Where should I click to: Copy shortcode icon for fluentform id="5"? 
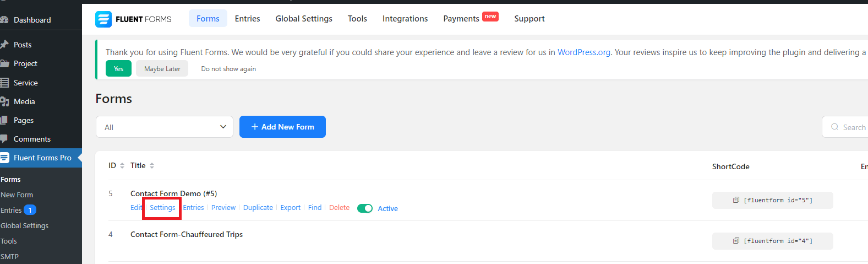736,200
